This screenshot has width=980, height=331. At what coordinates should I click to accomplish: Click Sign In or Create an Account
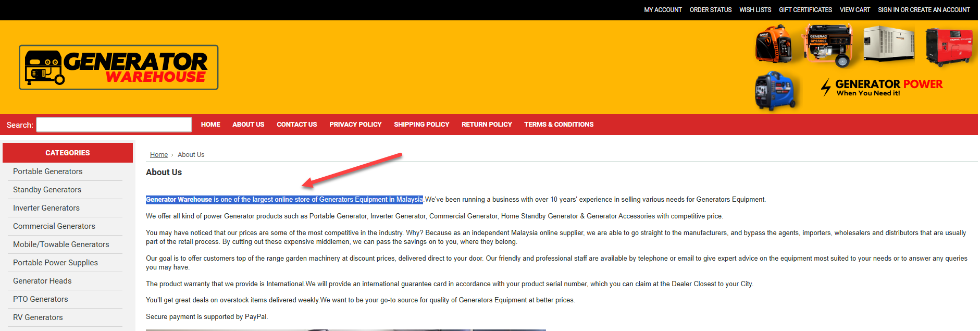tap(924, 10)
